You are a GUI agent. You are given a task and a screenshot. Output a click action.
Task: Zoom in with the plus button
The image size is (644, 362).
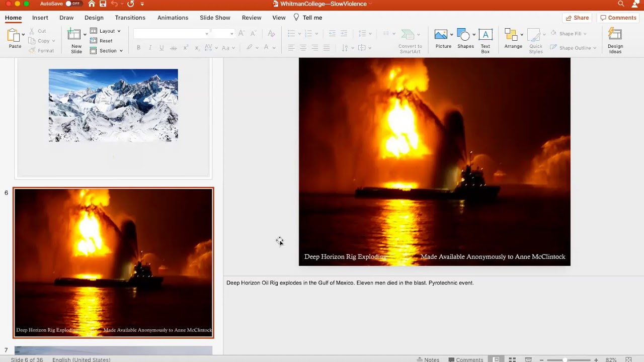click(596, 359)
